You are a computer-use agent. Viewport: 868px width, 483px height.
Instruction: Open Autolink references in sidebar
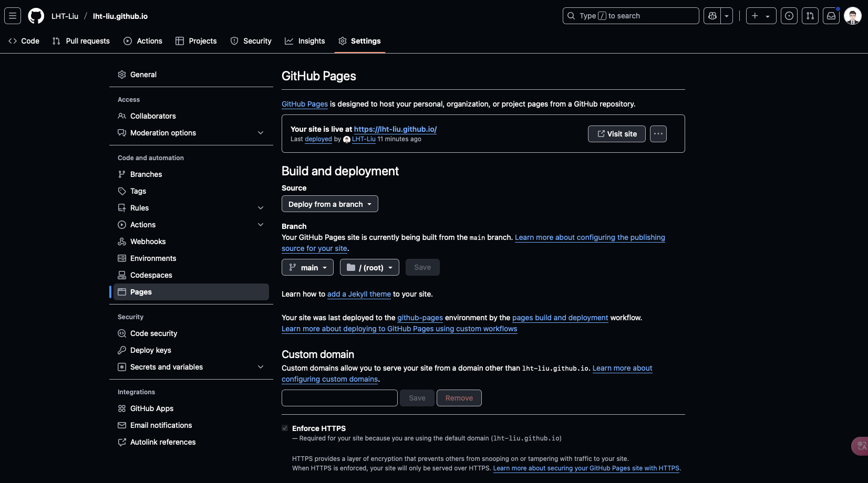[191, 442]
